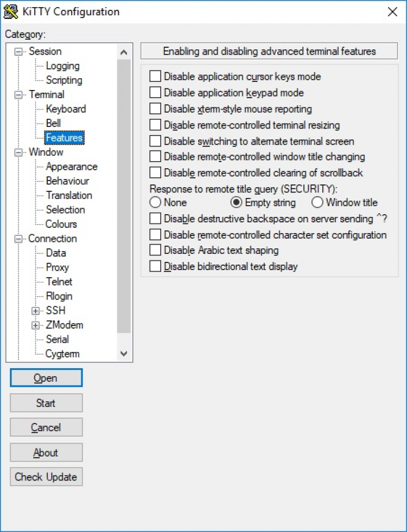Collapse the Connection tree node

[x=18, y=239]
